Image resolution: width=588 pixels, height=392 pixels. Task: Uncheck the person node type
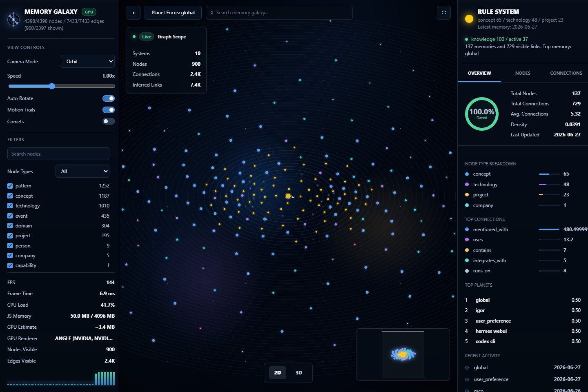[10, 246]
